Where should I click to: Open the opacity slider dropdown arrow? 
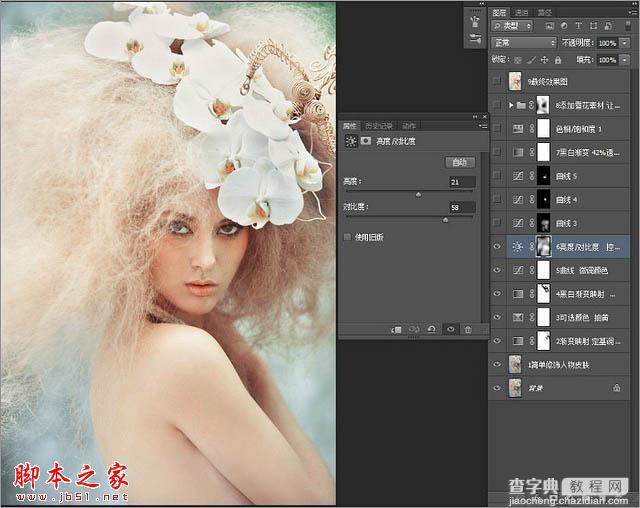tap(625, 43)
